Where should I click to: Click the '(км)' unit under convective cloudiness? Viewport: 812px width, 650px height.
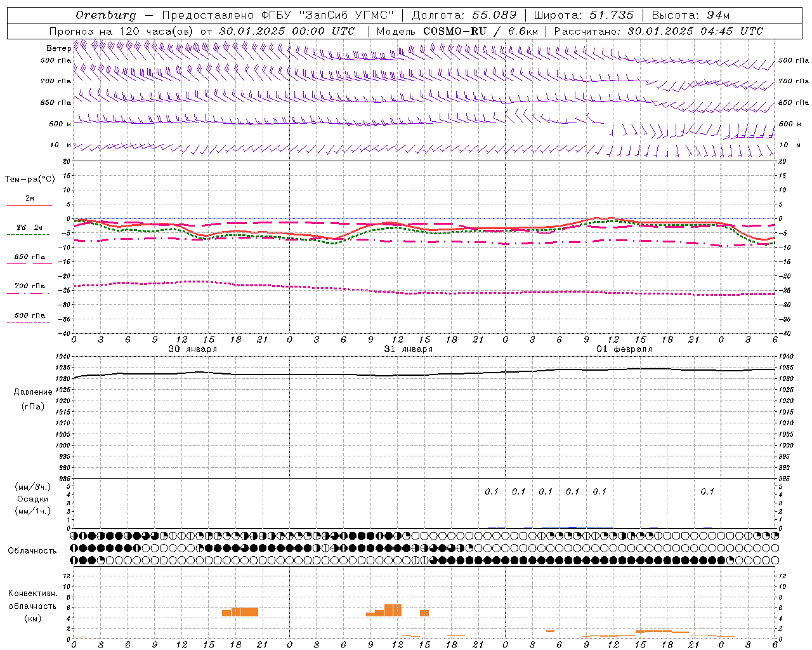click(x=33, y=618)
